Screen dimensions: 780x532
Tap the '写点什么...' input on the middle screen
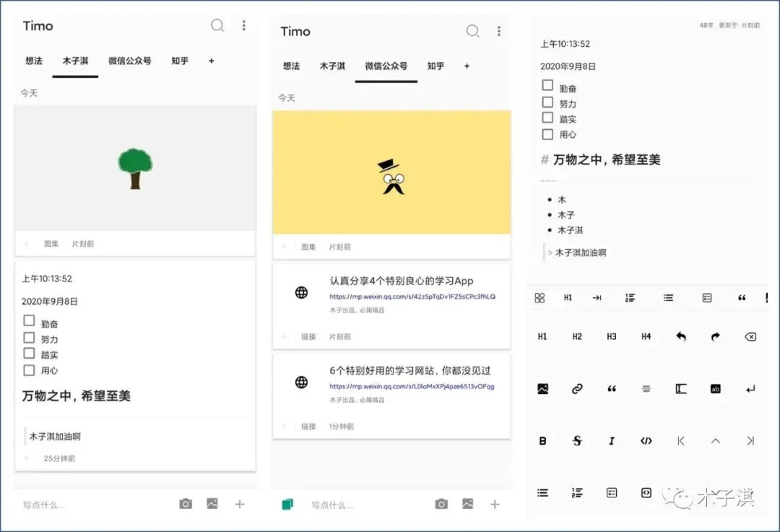332,505
